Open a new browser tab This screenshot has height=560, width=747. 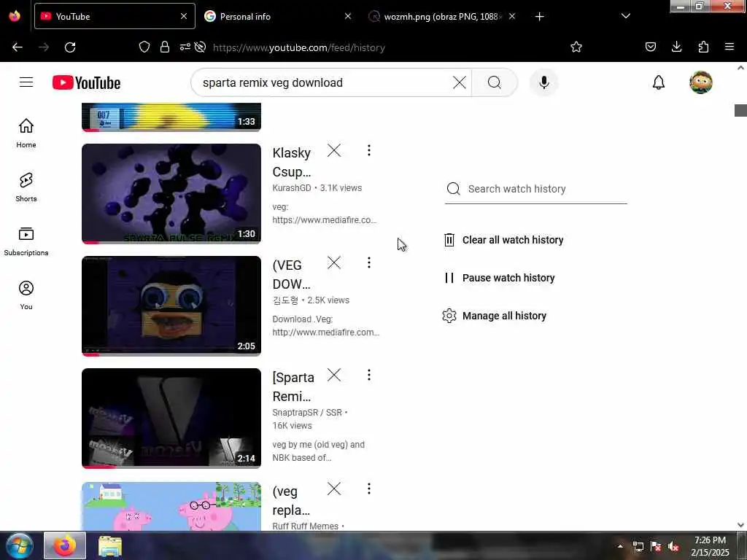pos(539,17)
